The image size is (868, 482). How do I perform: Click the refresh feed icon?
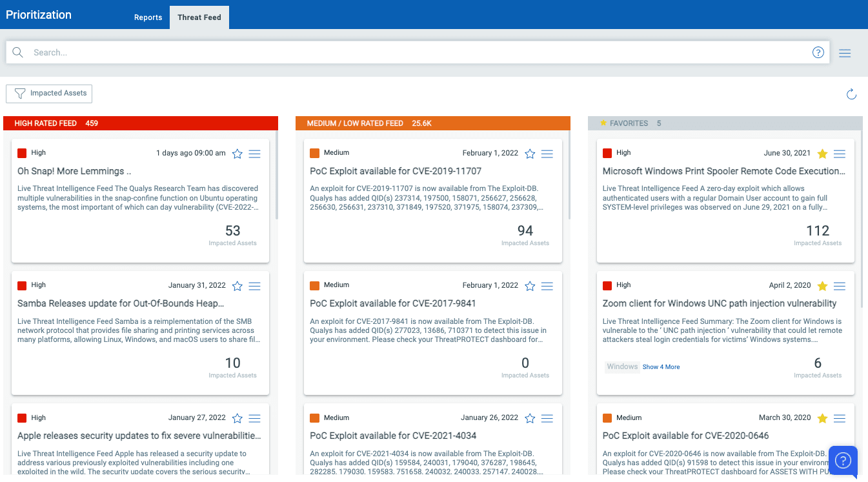click(851, 95)
